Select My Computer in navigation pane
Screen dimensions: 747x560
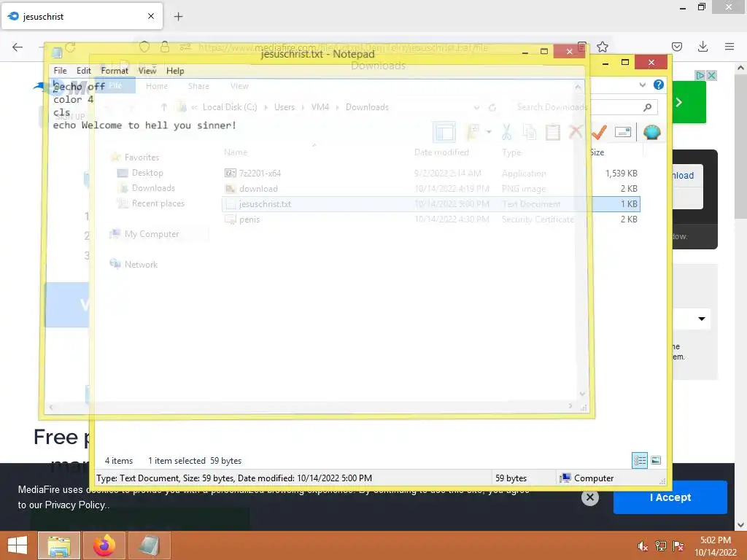click(152, 234)
